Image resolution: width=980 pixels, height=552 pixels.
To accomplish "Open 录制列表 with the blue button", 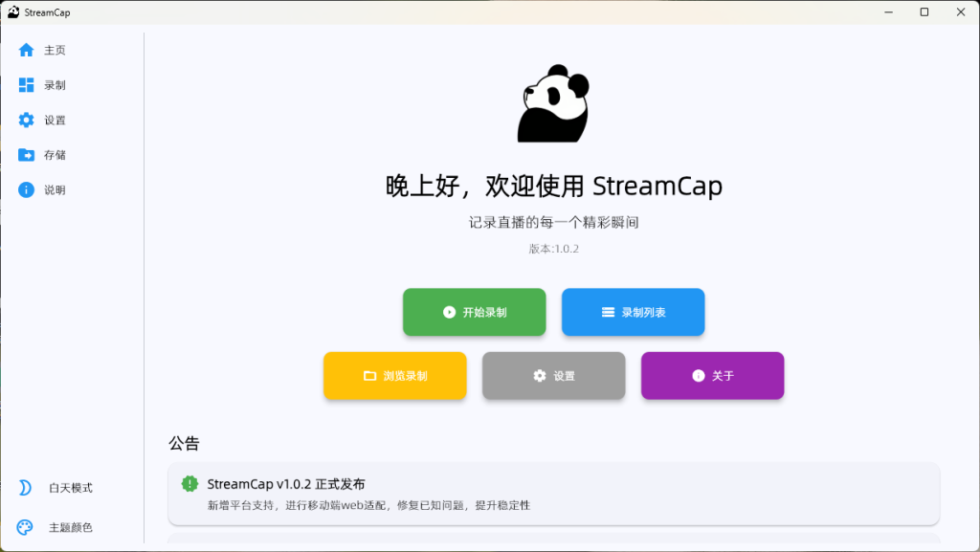I will coord(633,312).
